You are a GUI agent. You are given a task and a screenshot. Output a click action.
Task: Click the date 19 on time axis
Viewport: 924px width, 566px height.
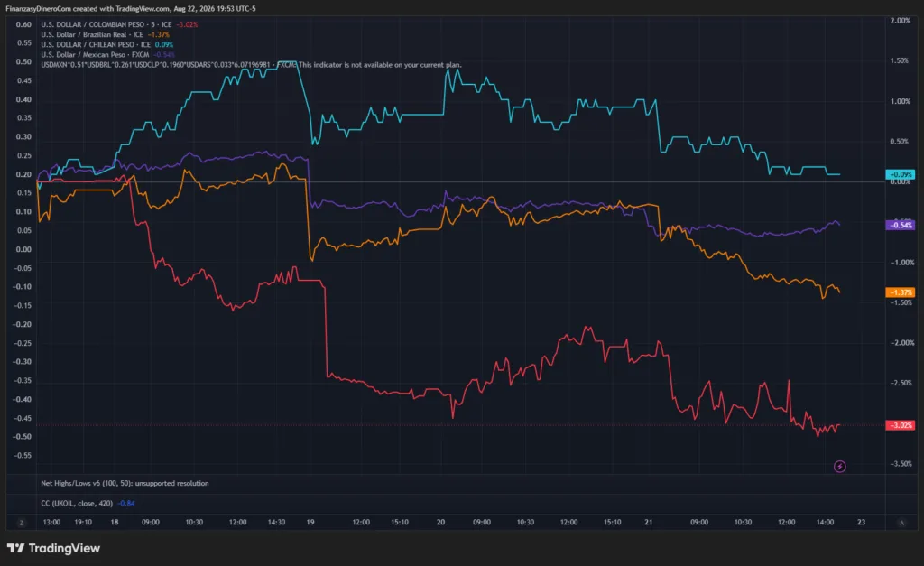[x=310, y=523]
